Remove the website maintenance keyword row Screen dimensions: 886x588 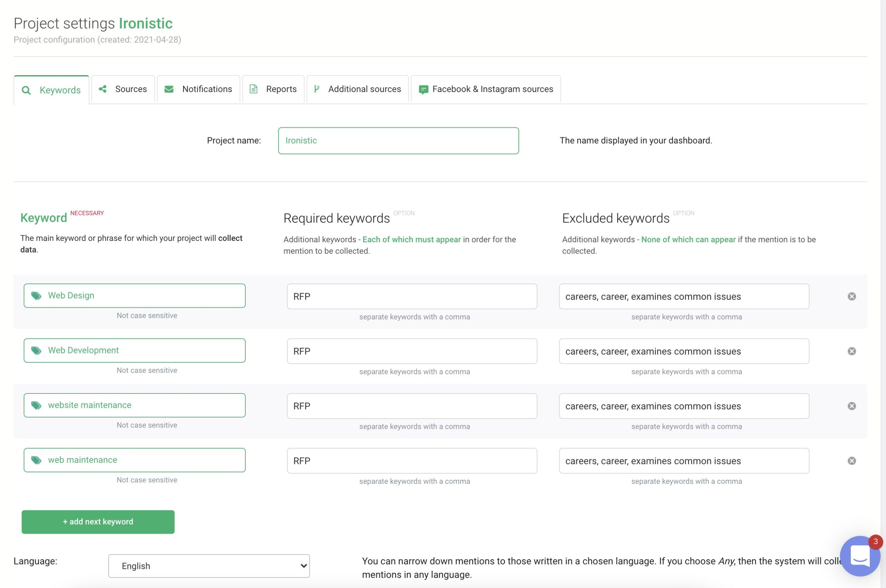[x=851, y=406]
